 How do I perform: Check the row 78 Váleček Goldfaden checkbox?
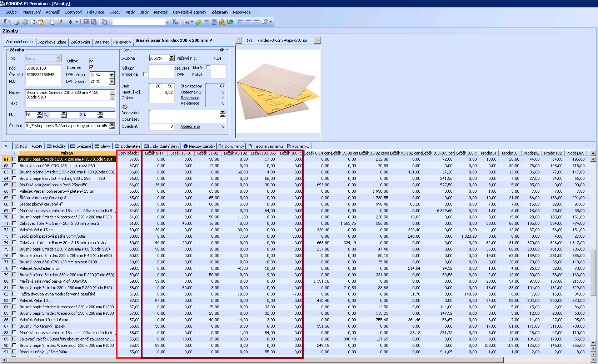14,268
